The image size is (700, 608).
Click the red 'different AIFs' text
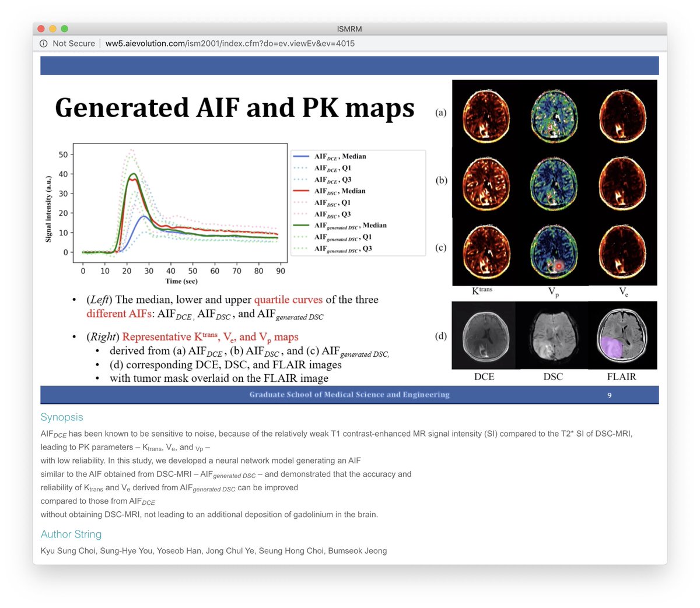(118, 314)
